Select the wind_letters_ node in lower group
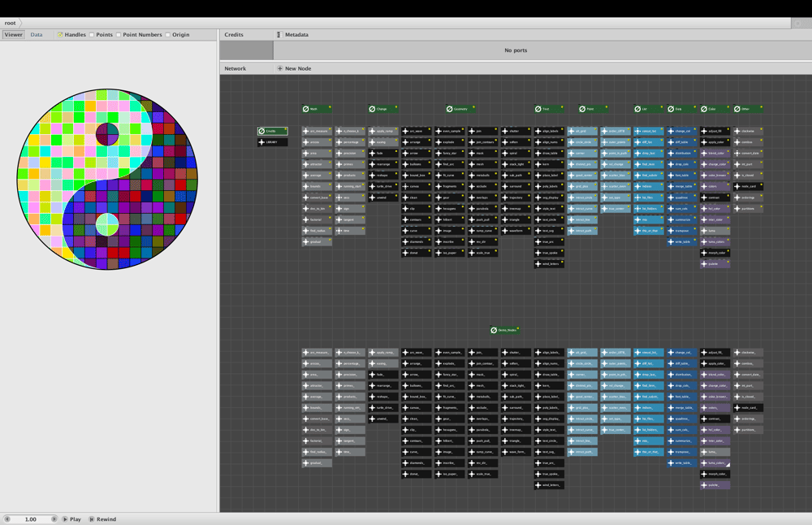 (549, 485)
